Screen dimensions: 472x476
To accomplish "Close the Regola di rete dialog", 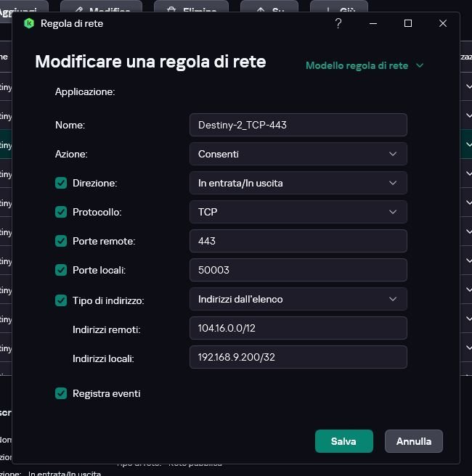I will point(443,23).
